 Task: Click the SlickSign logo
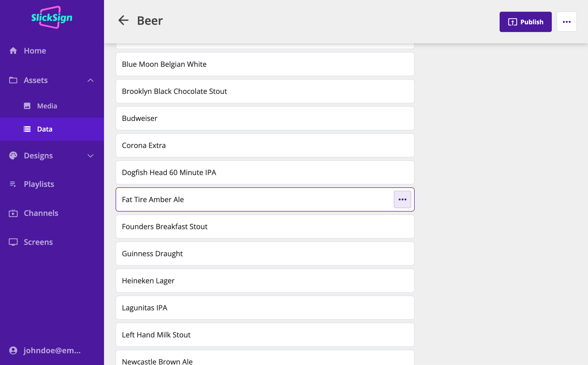click(52, 17)
